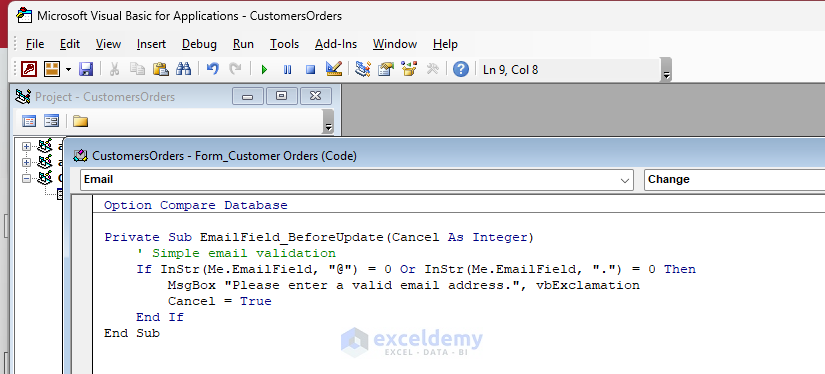Screen dimensions: 825x374
Task: Open the Tools menu
Action: 284,44
